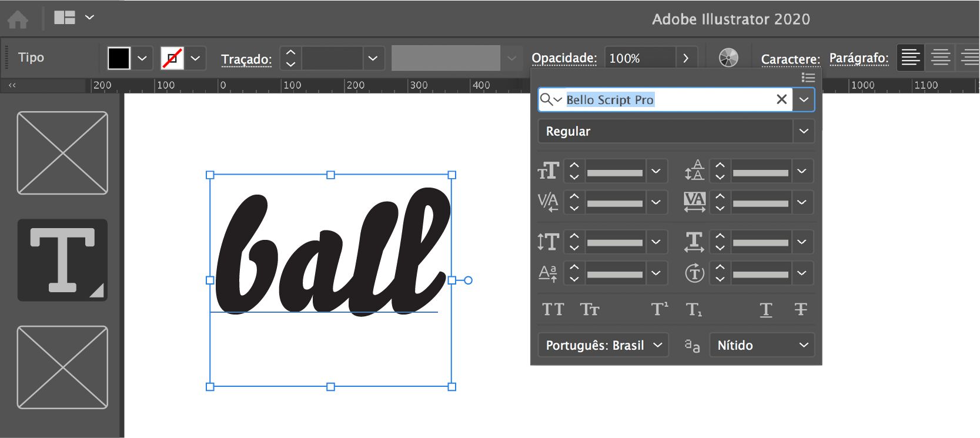Open the arrange documents layout icon
The width and height of the screenshot is (980, 438).
click(x=65, y=18)
